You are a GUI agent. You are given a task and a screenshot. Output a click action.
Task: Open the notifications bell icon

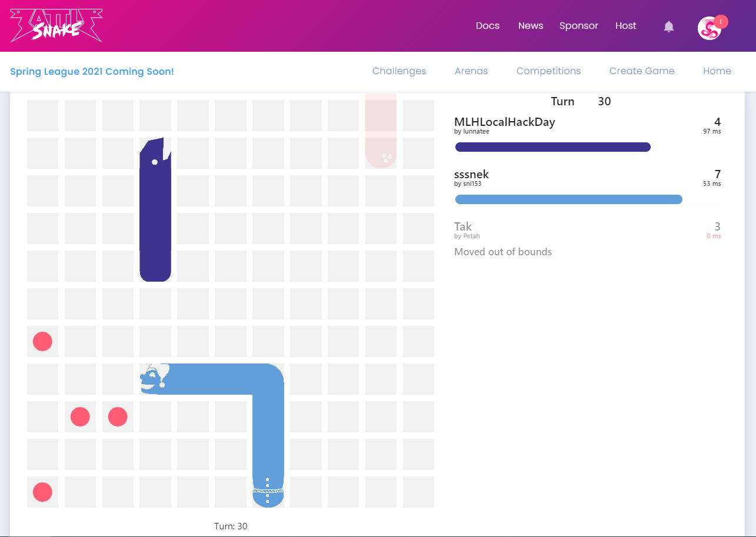(668, 26)
